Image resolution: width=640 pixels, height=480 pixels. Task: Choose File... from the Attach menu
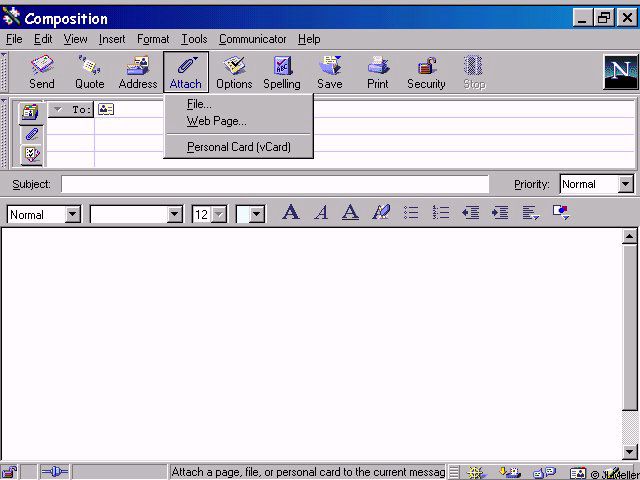coord(238,104)
